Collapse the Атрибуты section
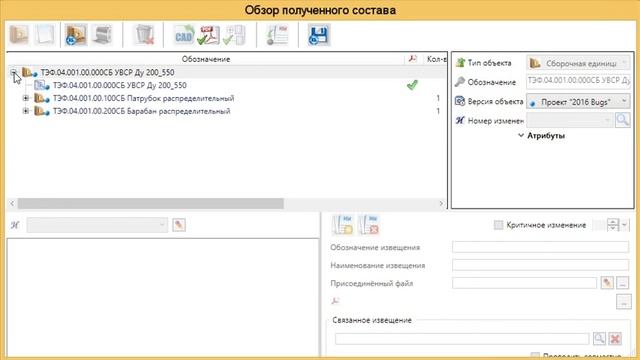This screenshot has width=640, height=360. [x=521, y=136]
